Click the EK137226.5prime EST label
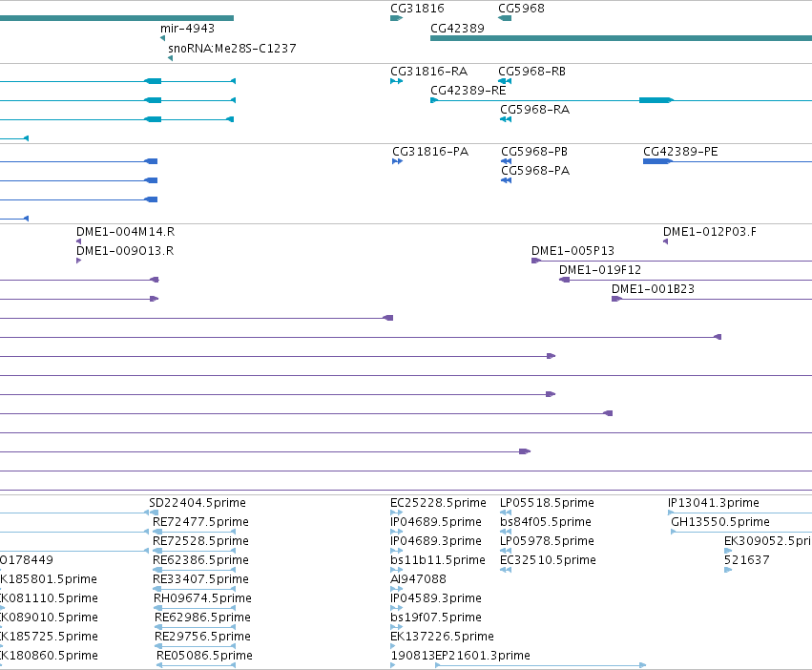 (441, 637)
